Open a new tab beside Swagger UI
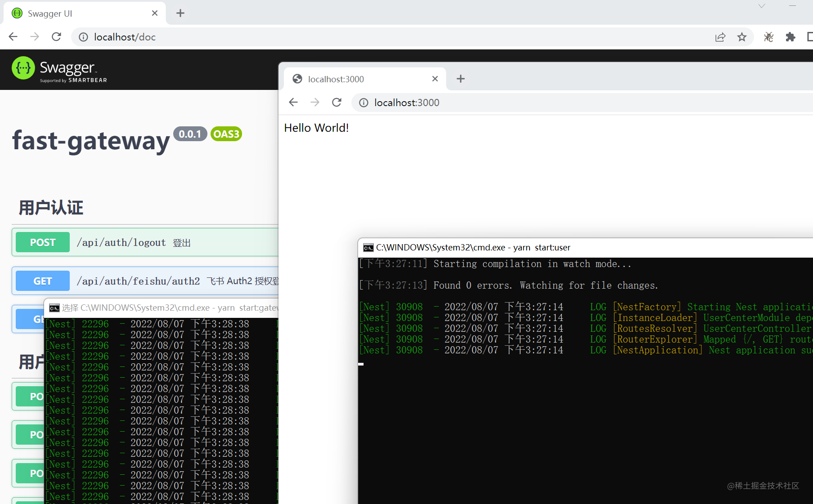The height and width of the screenshot is (504, 813). pos(180,13)
